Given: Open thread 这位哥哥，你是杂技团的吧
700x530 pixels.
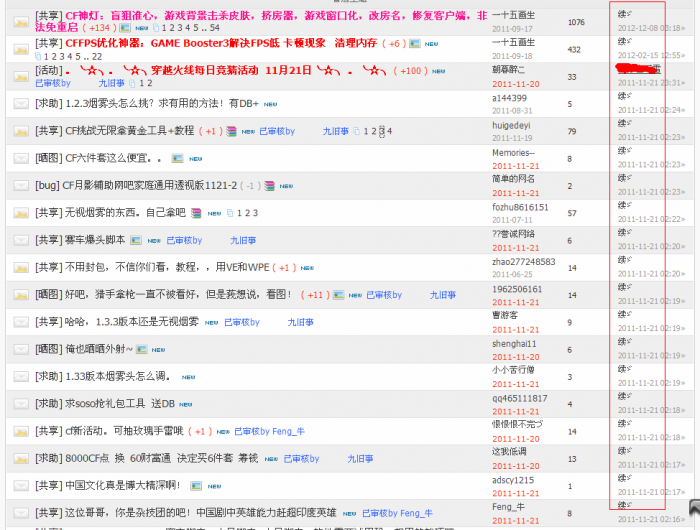Looking at the screenshot, I should [200, 513].
